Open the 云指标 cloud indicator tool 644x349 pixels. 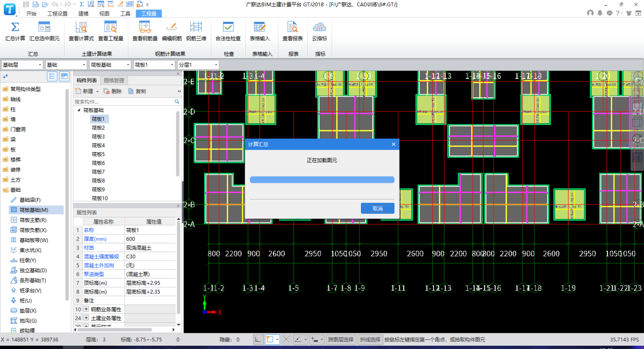319,31
